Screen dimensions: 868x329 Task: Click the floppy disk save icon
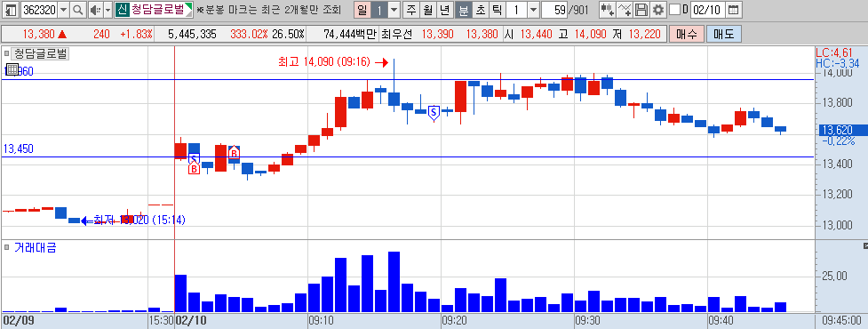coord(641,10)
